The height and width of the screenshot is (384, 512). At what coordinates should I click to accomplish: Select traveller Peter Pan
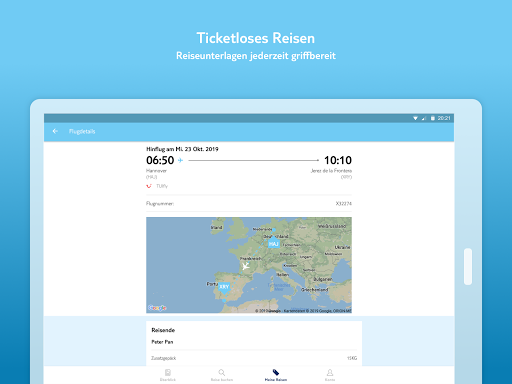click(x=162, y=342)
